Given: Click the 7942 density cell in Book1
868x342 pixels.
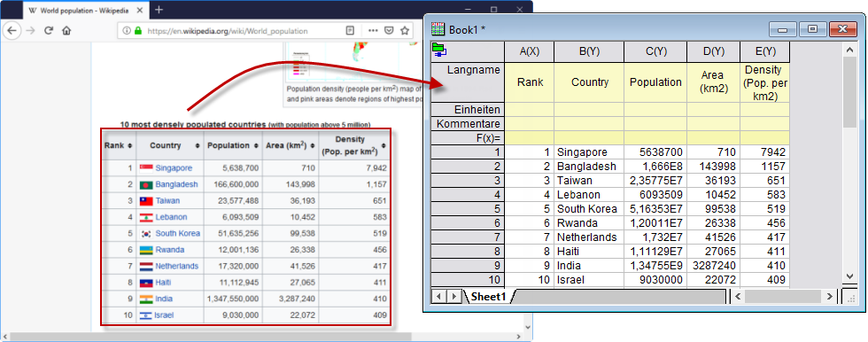Looking at the screenshot, I should [765, 152].
